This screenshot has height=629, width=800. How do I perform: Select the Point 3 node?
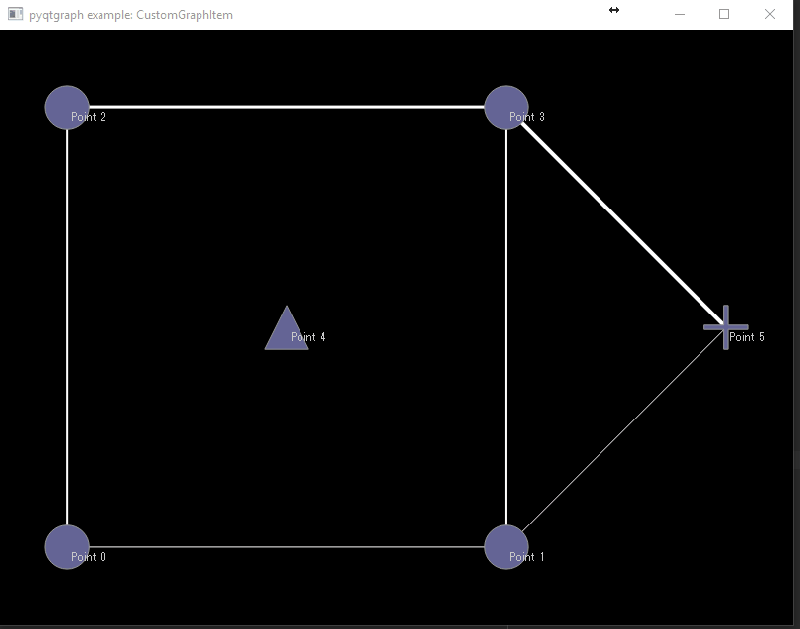[507, 106]
